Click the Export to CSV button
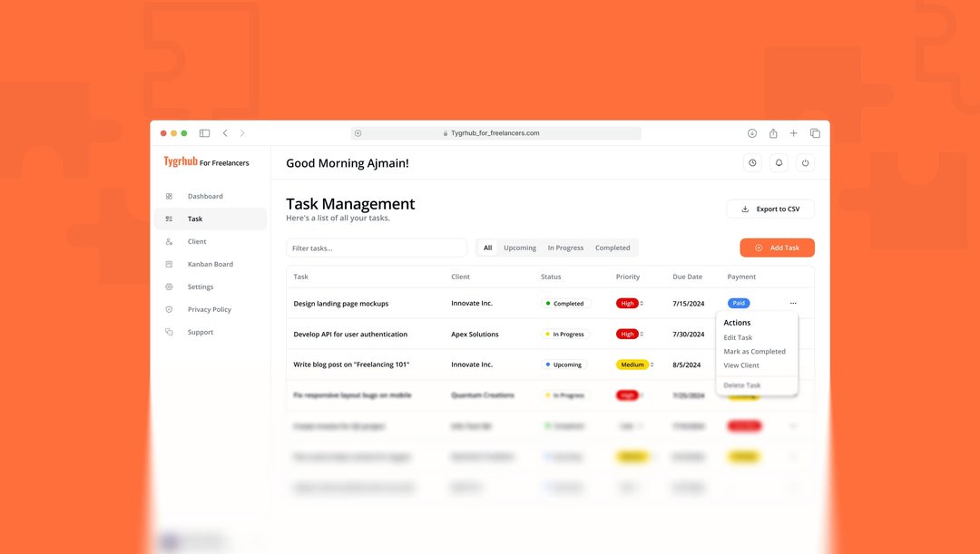Screen dimensions: 980x554 click(x=770, y=209)
